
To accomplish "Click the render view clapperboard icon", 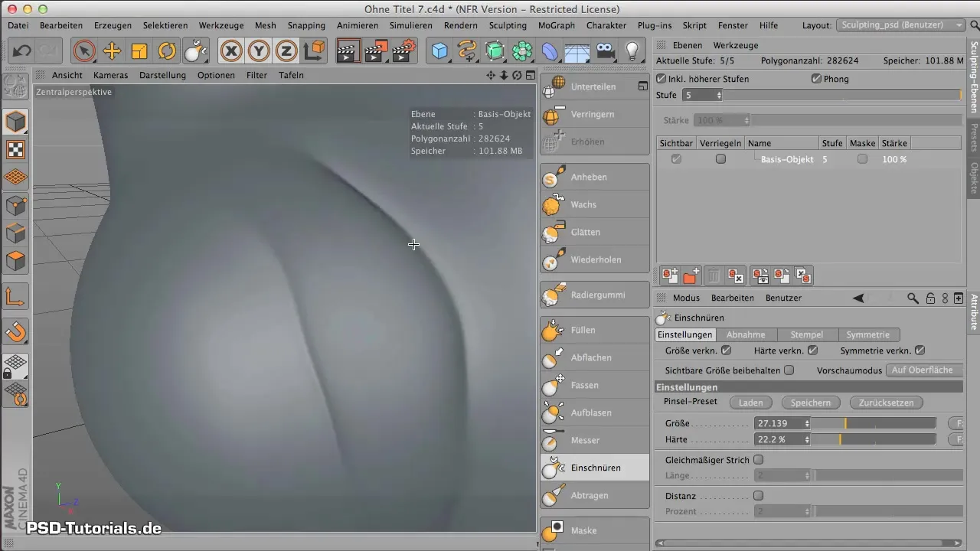I will [x=348, y=51].
